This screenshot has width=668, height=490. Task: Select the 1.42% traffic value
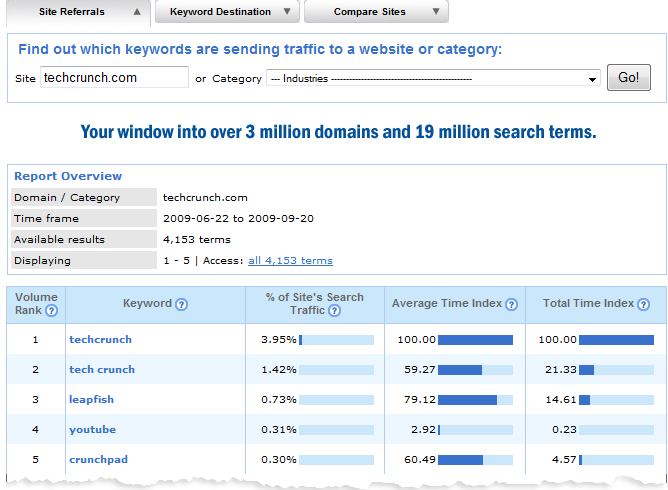[279, 369]
